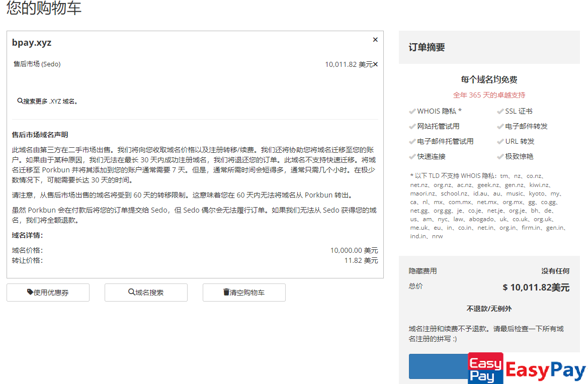The width and height of the screenshot is (588, 384).
Task: Open the 全年 365 天的卓越支持 link
Action: [x=489, y=95]
